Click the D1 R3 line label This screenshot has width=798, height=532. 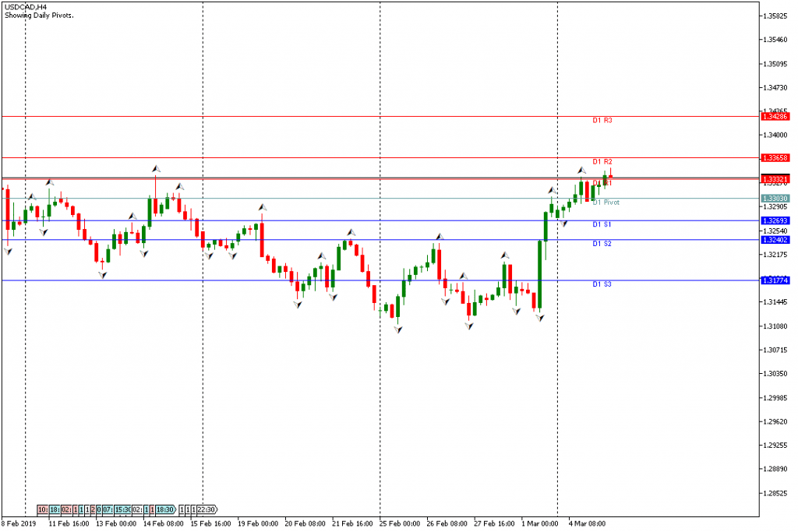(602, 121)
